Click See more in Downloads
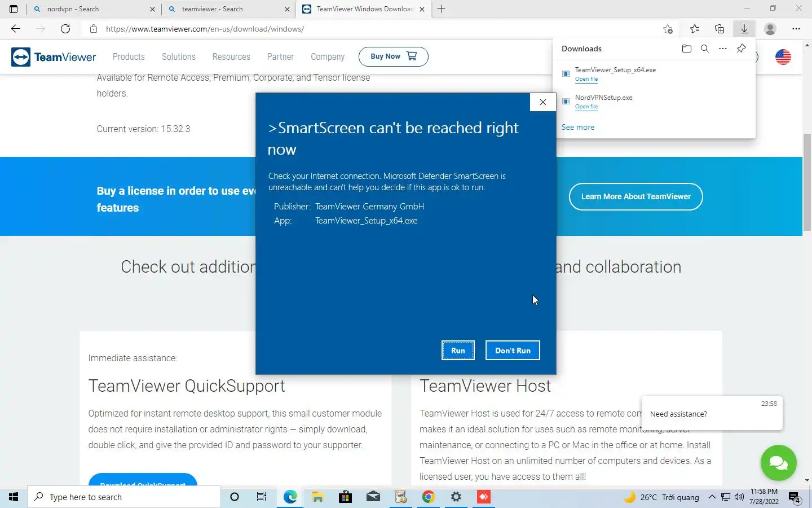 (578, 127)
